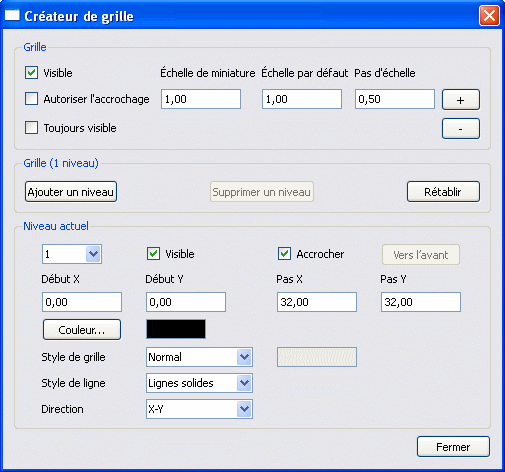Screen dimensions: 505x472
Task: Open the Style de grille dropdown
Action: [x=244, y=357]
